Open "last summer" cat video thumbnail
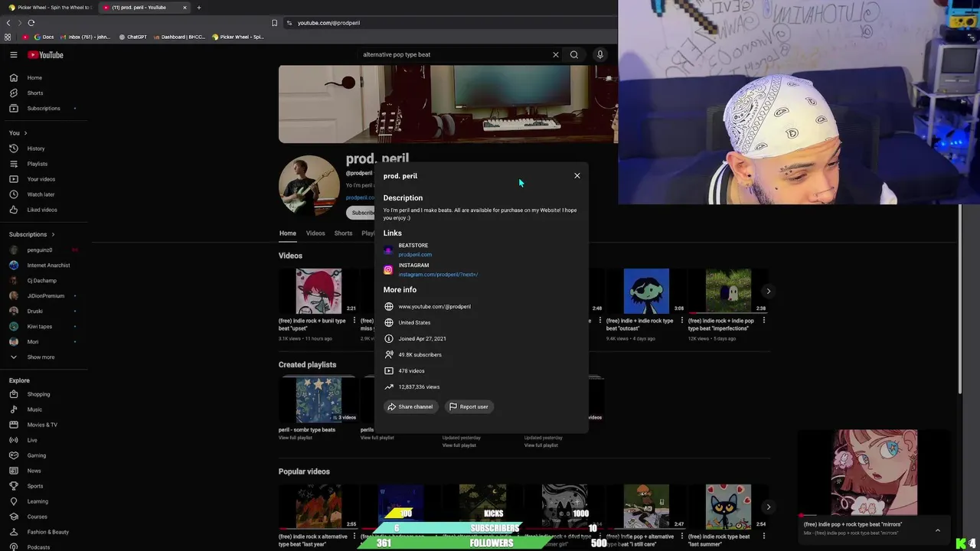 pyautogui.click(x=728, y=507)
